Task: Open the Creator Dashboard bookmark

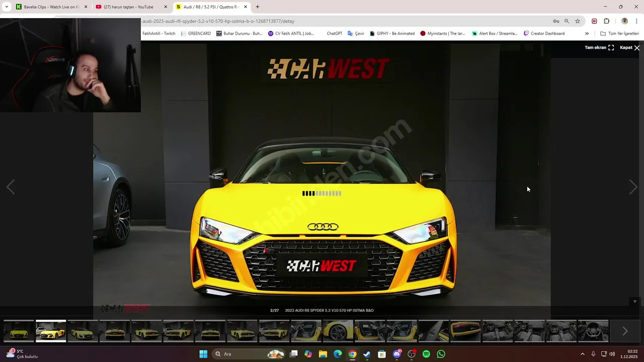Action: pos(544,34)
